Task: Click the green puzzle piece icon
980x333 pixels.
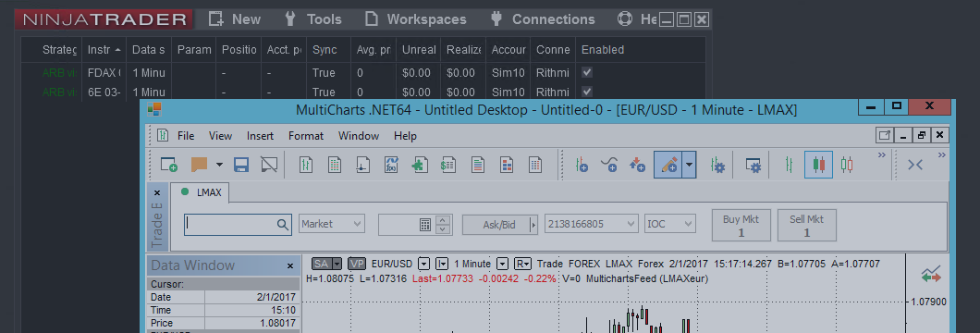Action: [420, 165]
